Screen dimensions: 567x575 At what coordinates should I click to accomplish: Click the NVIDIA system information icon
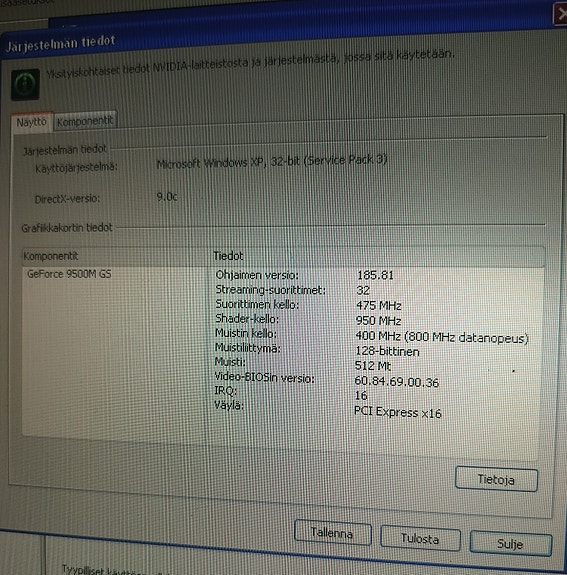click(25, 84)
